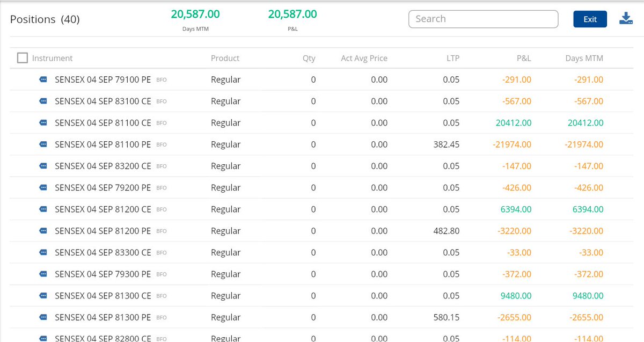The width and height of the screenshot is (644, 342).
Task: Sort by the LTP column header
Action: pyautogui.click(x=453, y=58)
